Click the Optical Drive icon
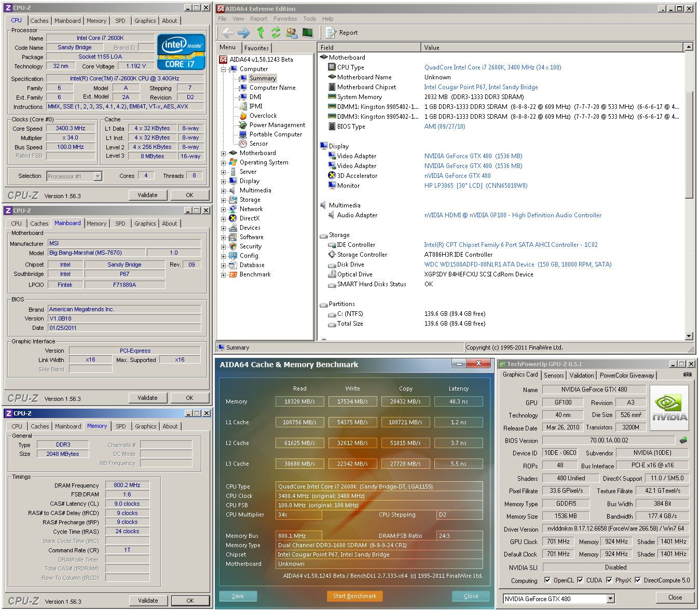 [332, 274]
